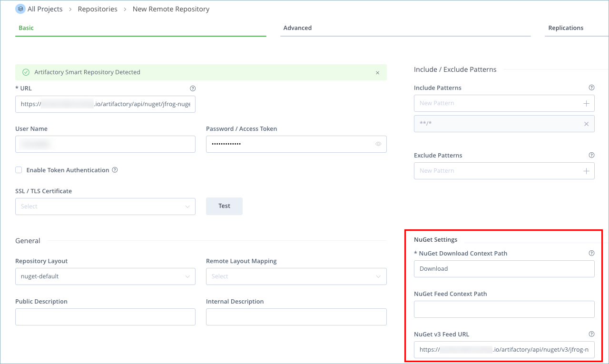Click the User Name input field
The width and height of the screenshot is (609, 364).
point(105,144)
